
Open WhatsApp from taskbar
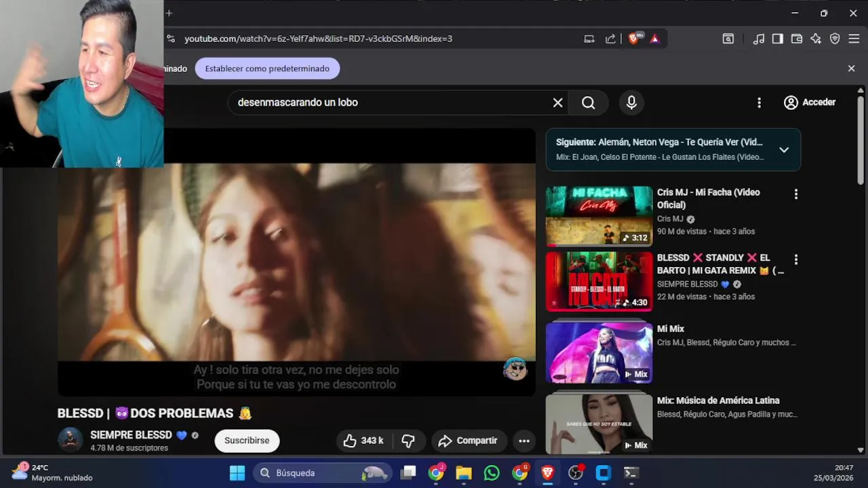click(492, 473)
